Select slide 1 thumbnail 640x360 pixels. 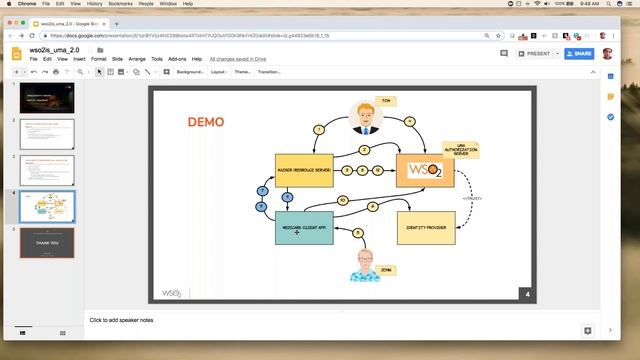(x=47, y=98)
